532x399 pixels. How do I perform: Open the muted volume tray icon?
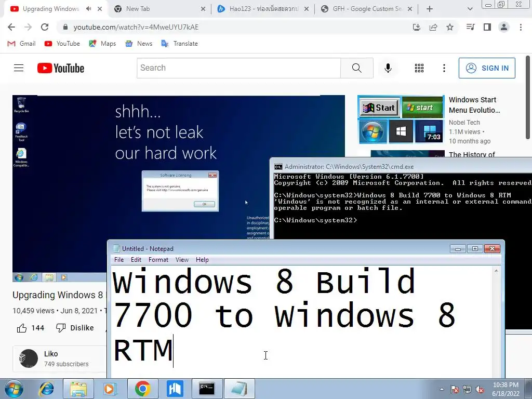(480, 389)
